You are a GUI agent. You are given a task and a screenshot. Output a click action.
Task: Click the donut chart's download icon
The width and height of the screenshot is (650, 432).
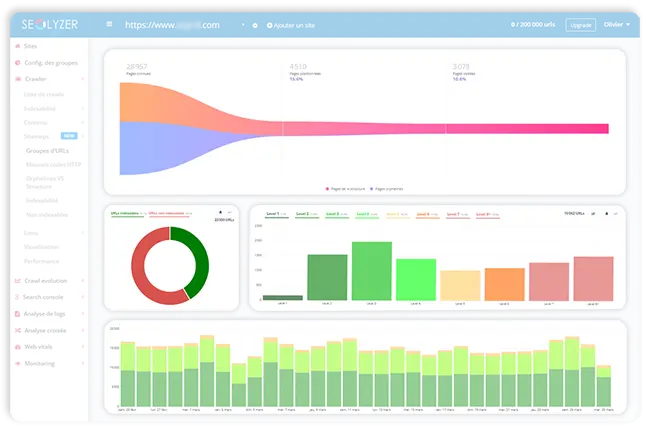point(221,212)
